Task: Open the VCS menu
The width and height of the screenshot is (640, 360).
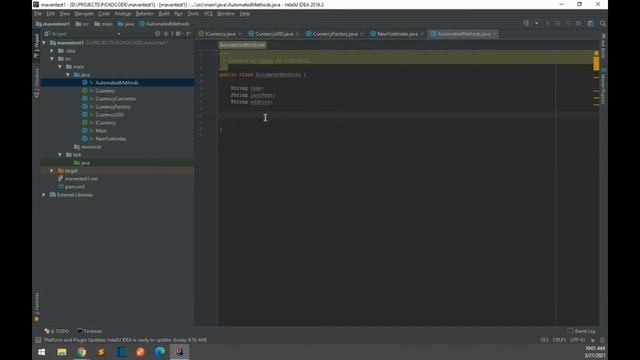Action: tap(208, 14)
